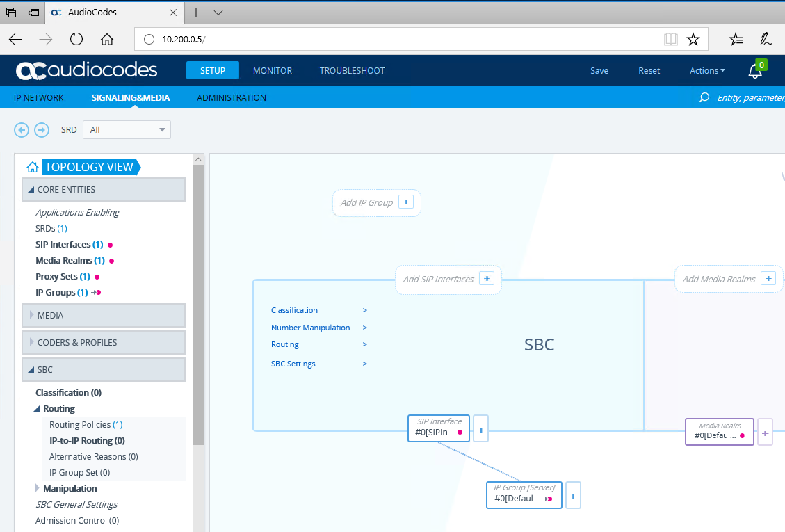Collapse the SBC section in sidebar
This screenshot has height=532, width=785.
coord(104,370)
